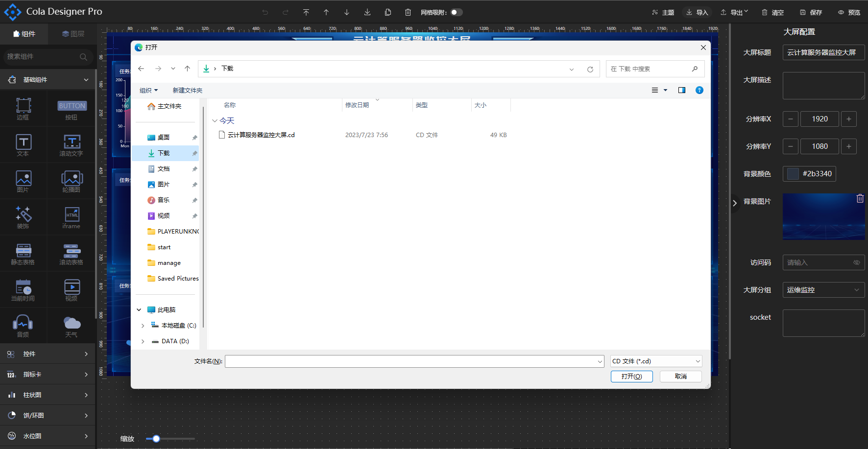Viewport: 868px width, 449px height.
Task: Open the CD file type filter dropdown
Action: (x=656, y=361)
